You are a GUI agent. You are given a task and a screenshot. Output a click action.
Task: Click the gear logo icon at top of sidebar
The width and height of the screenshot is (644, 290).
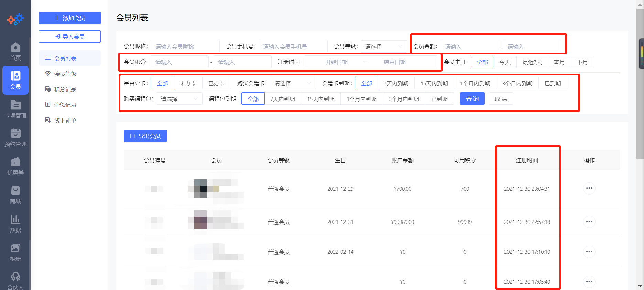click(15, 19)
